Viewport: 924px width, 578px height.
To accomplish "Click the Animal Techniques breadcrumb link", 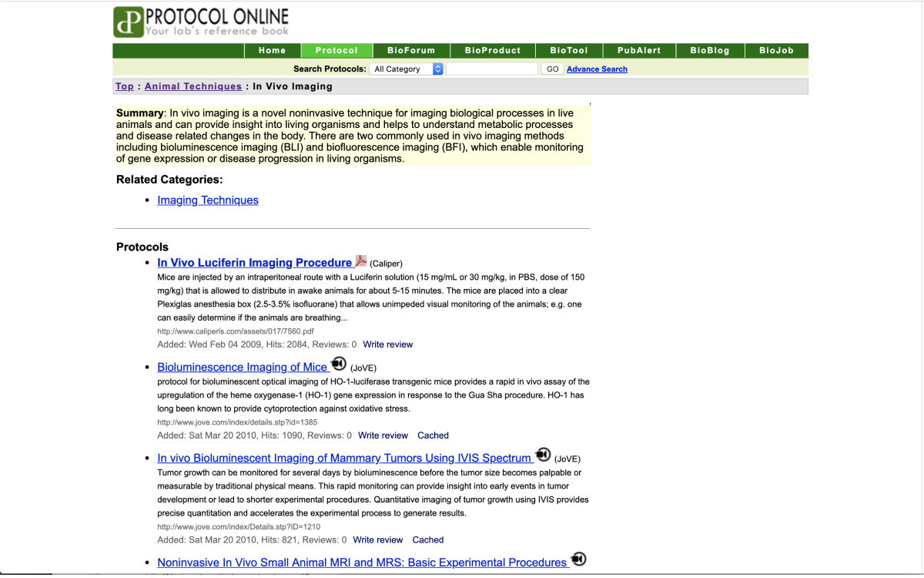I will 192,86.
